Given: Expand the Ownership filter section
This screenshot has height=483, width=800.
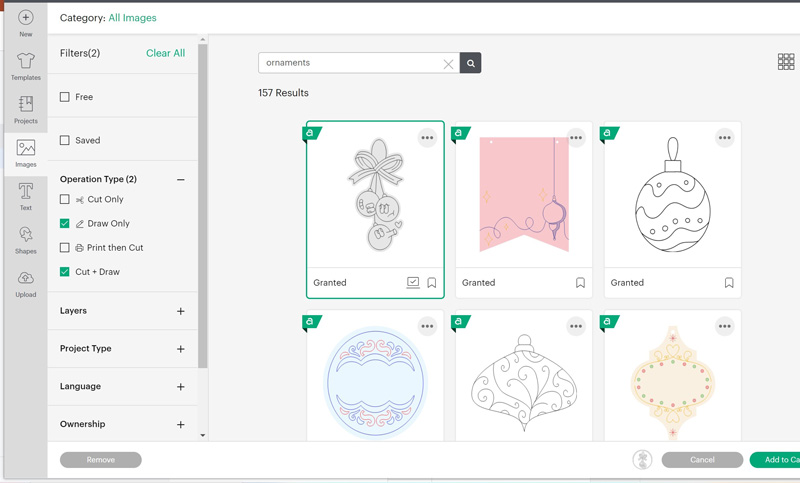Looking at the screenshot, I should 181,424.
